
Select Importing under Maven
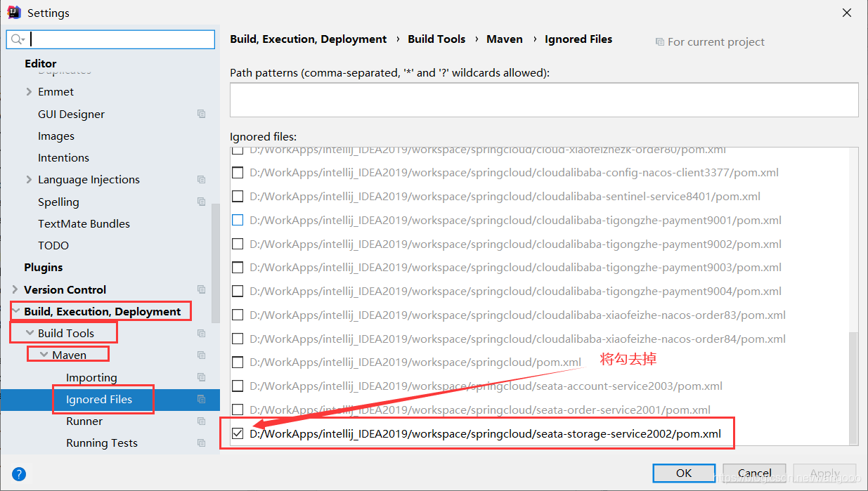tap(91, 378)
